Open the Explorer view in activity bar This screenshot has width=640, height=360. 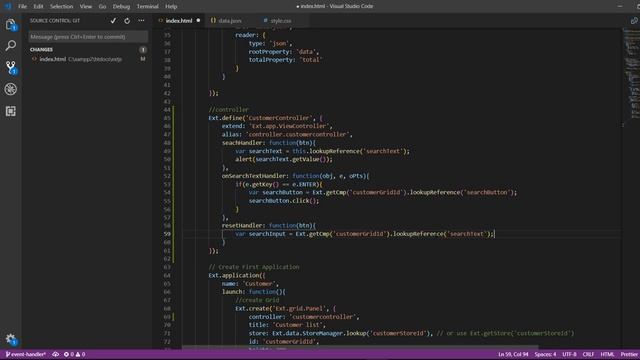click(x=11, y=24)
